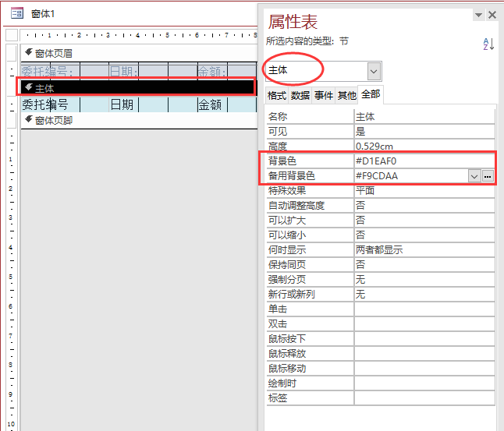The height and width of the screenshot is (431, 504).
Task: Open the property sheet options arrow menu
Action: pyautogui.click(x=478, y=15)
